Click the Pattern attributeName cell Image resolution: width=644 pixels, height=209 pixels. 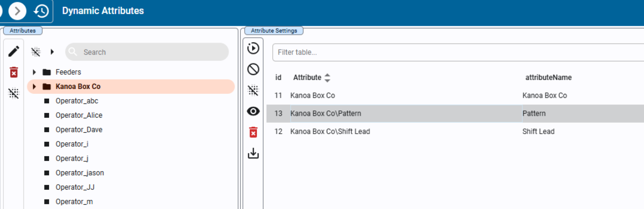tap(534, 114)
